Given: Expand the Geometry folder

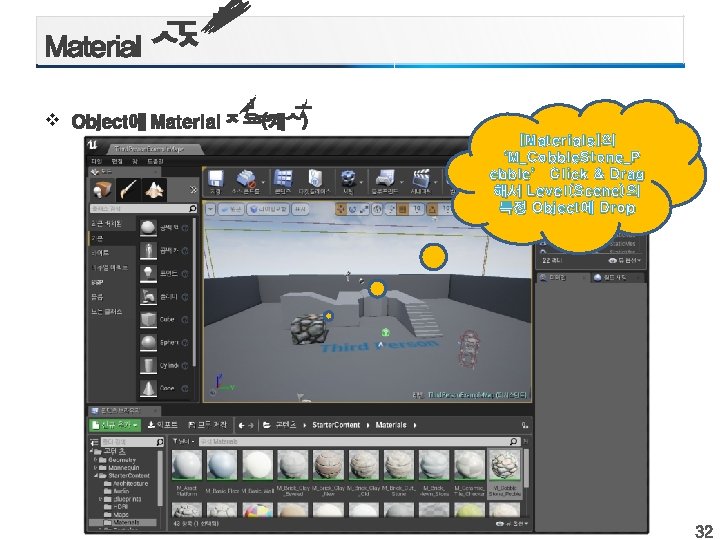Looking at the screenshot, I should 96,460.
